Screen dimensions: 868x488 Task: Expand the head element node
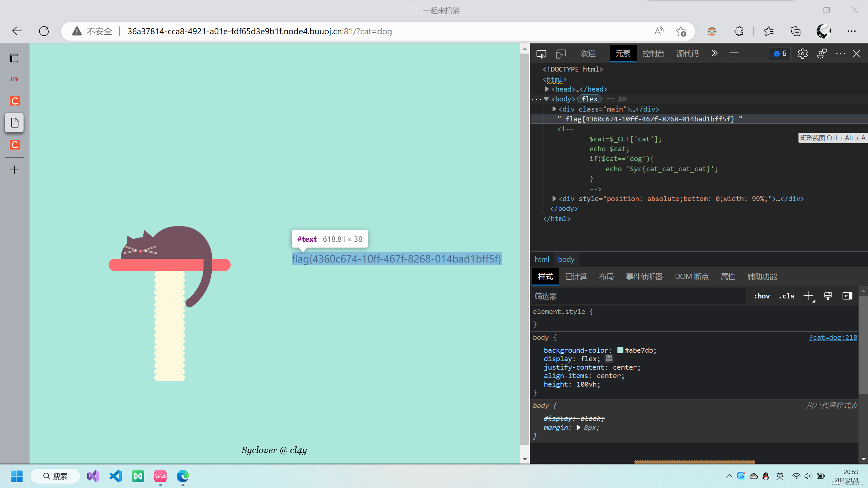[x=547, y=89]
